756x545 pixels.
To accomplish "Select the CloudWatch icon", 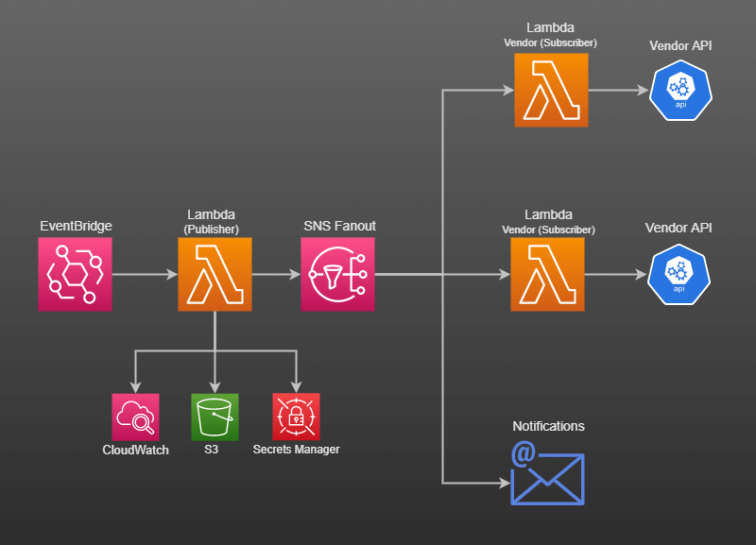I will click(135, 417).
